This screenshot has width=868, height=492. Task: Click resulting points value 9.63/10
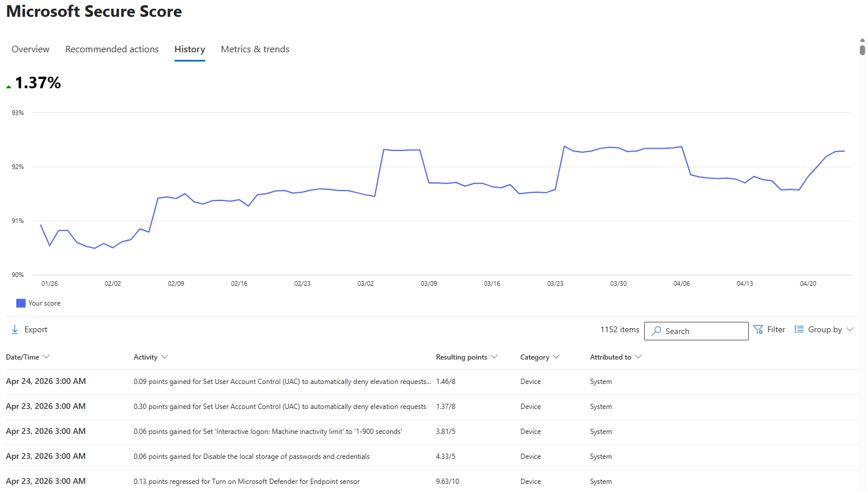coord(448,482)
